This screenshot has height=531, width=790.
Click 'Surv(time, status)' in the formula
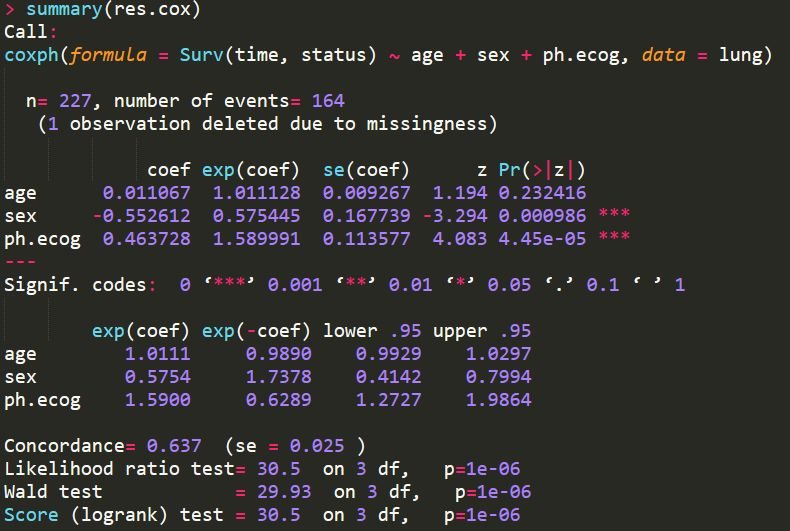[x=278, y=54]
